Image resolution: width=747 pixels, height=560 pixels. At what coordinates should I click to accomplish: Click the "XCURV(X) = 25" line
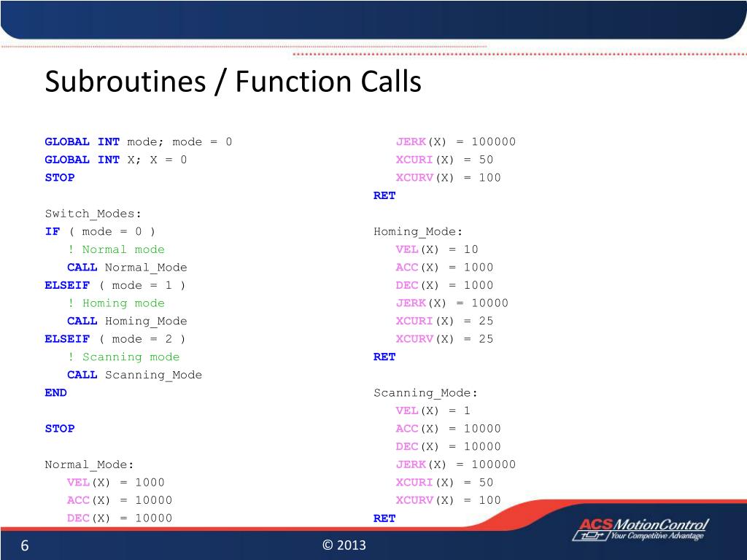tap(444, 339)
